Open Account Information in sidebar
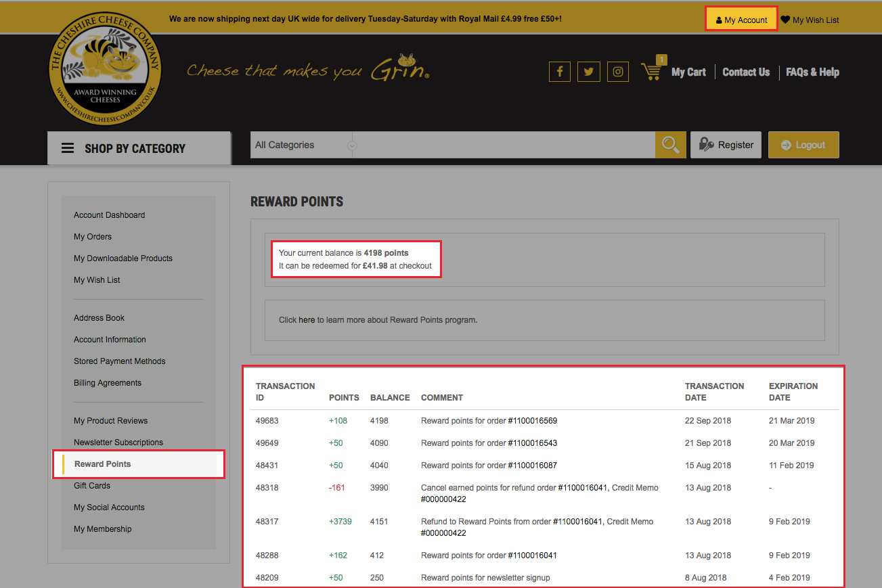Viewport: 882px width, 588px height. [110, 340]
